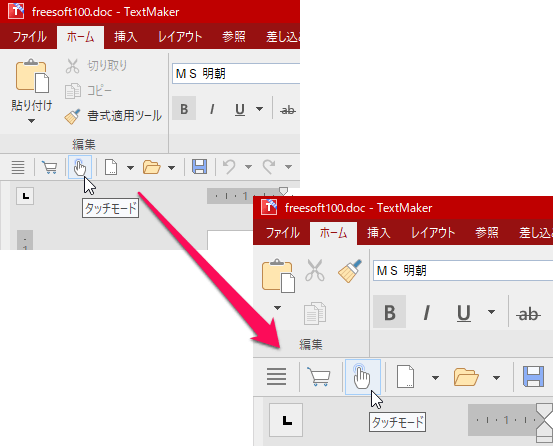Click Cut scissors icon in lower window
This screenshot has height=446, width=553.
pos(315,270)
